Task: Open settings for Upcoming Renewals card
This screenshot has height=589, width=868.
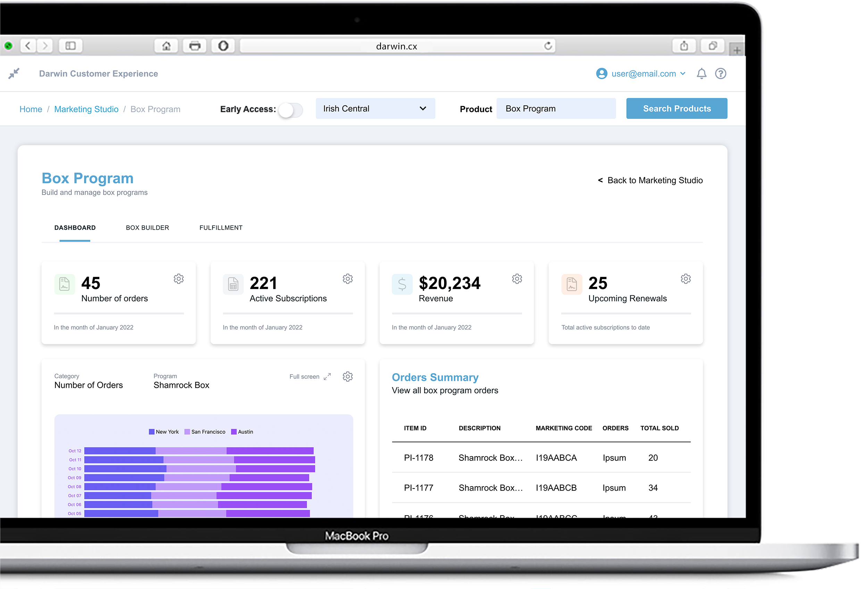Action: coord(686,278)
